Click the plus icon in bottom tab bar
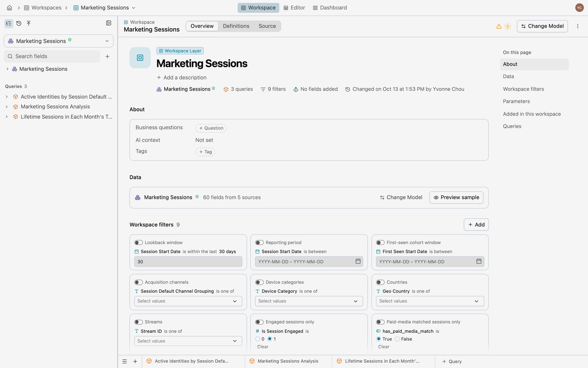The width and height of the screenshot is (588, 368). (135, 361)
